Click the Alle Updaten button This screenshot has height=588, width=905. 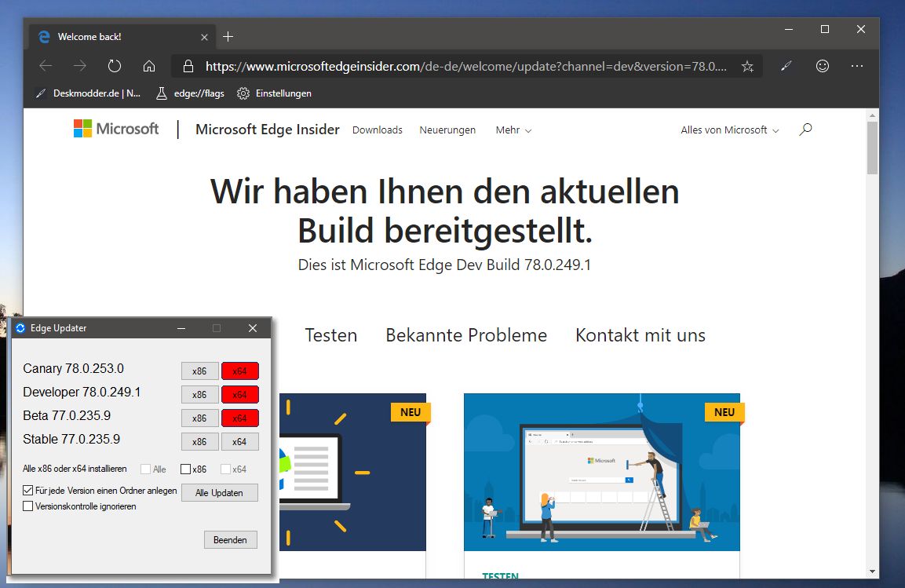(x=219, y=493)
